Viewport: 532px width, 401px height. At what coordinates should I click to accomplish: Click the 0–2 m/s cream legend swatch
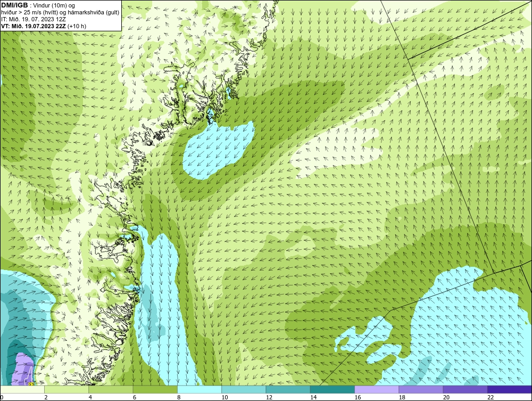tap(22, 389)
